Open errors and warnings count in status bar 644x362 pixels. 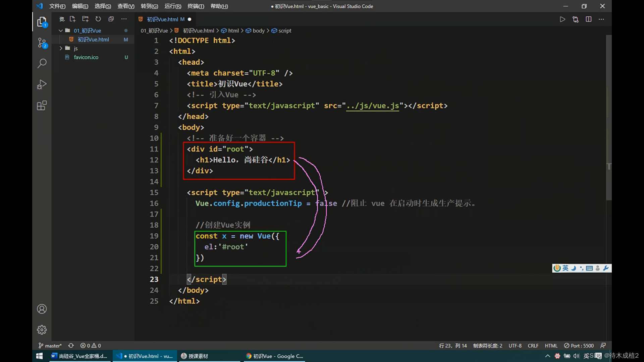click(91, 346)
